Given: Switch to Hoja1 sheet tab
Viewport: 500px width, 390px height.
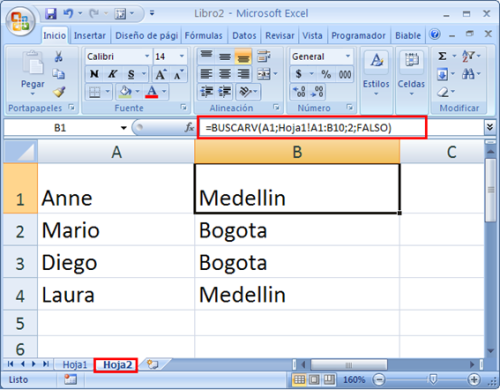Looking at the screenshot, I should [75, 365].
